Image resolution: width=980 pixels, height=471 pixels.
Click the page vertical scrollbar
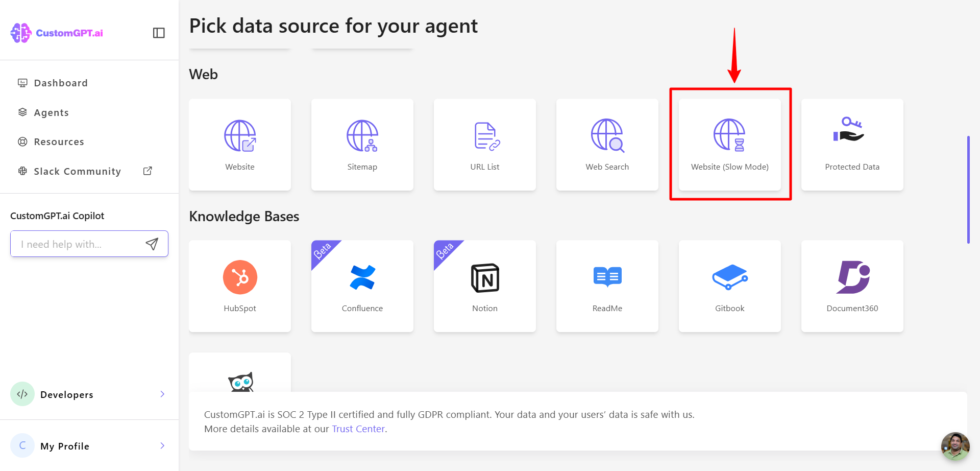[x=968, y=190]
